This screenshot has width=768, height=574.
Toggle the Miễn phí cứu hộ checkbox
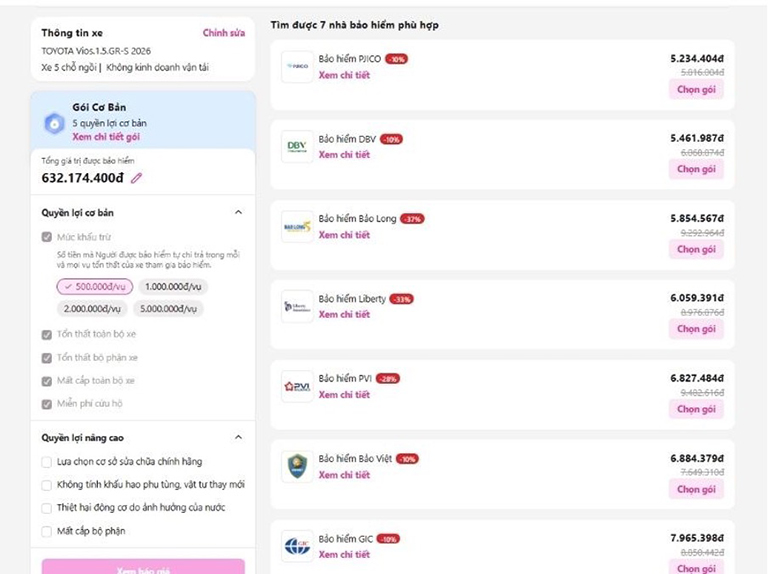(x=47, y=404)
